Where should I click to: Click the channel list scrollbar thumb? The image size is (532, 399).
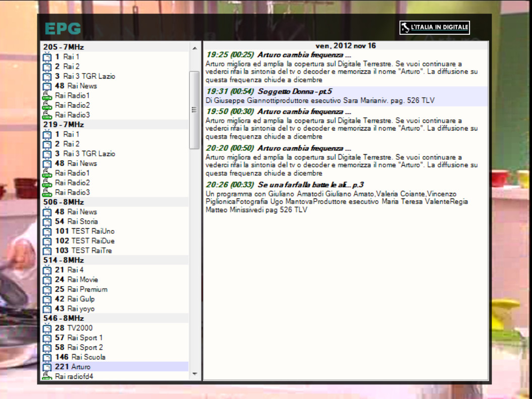[194, 110]
